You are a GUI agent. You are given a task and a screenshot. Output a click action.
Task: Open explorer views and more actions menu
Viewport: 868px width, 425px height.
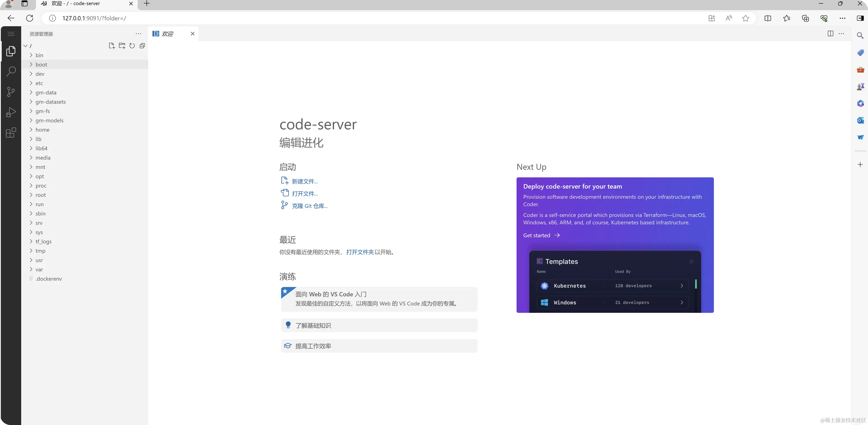pos(138,34)
